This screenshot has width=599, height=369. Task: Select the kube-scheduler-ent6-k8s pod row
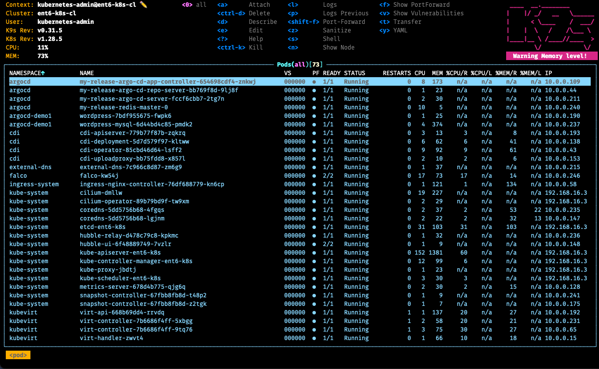pyautogui.click(x=300, y=278)
